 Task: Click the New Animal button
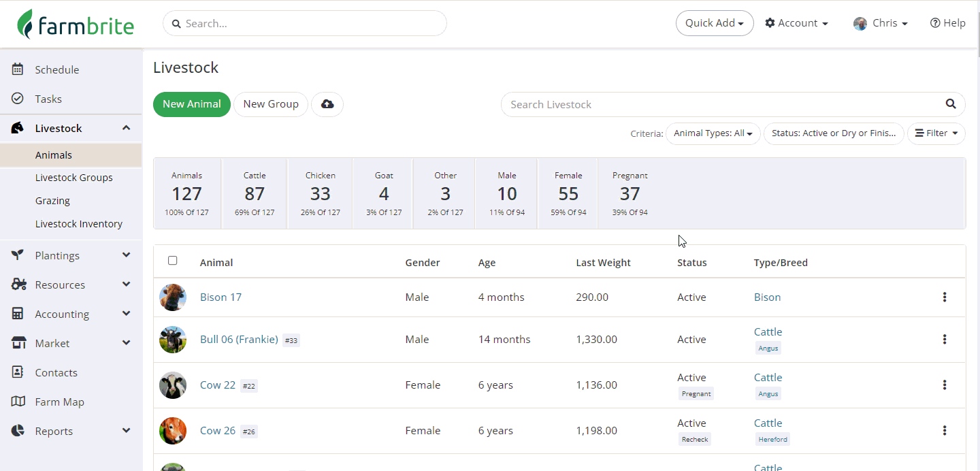(x=192, y=104)
